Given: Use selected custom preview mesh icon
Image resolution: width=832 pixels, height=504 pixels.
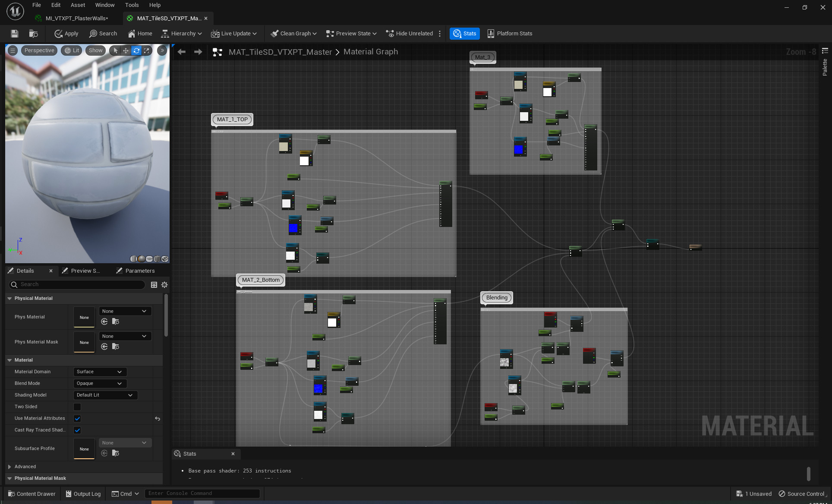Looking at the screenshot, I should pos(165,259).
